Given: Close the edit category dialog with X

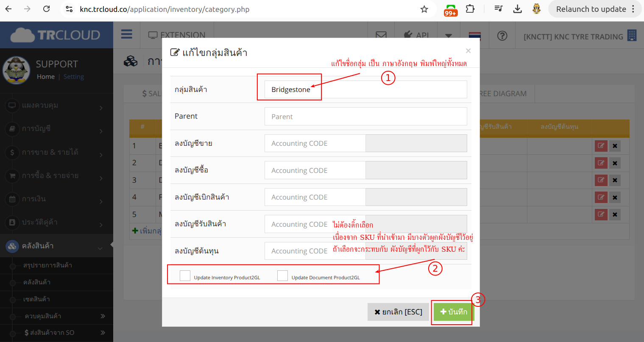Looking at the screenshot, I should coord(468,51).
